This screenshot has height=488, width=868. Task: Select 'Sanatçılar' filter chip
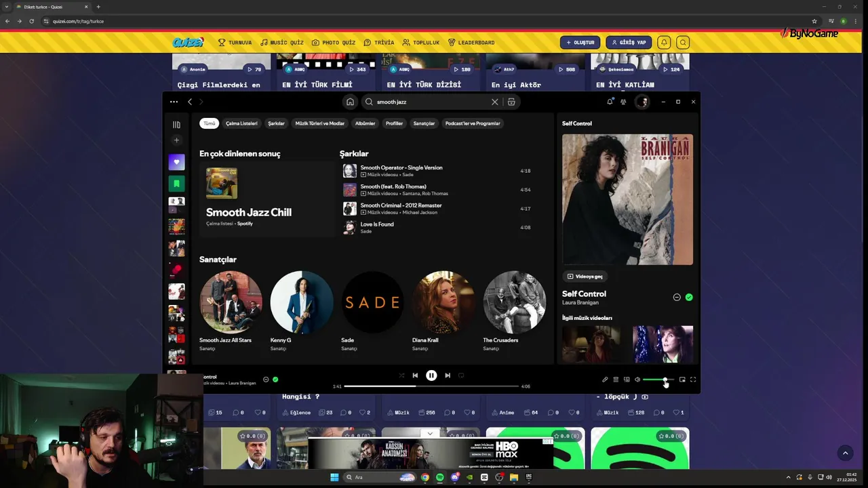click(424, 123)
